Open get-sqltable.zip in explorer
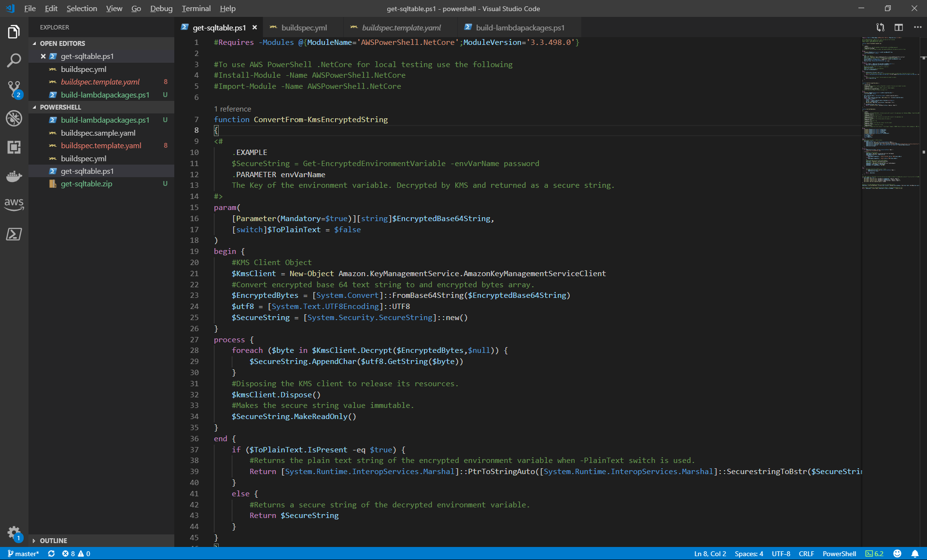The height and width of the screenshot is (560, 927). (86, 184)
